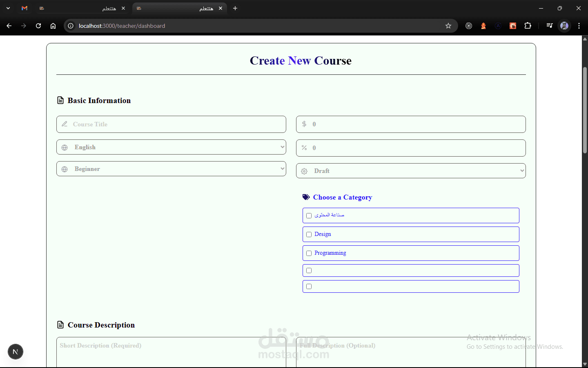Reload the page with the refresh icon
Screen dimensions: 588x368
[38, 26]
